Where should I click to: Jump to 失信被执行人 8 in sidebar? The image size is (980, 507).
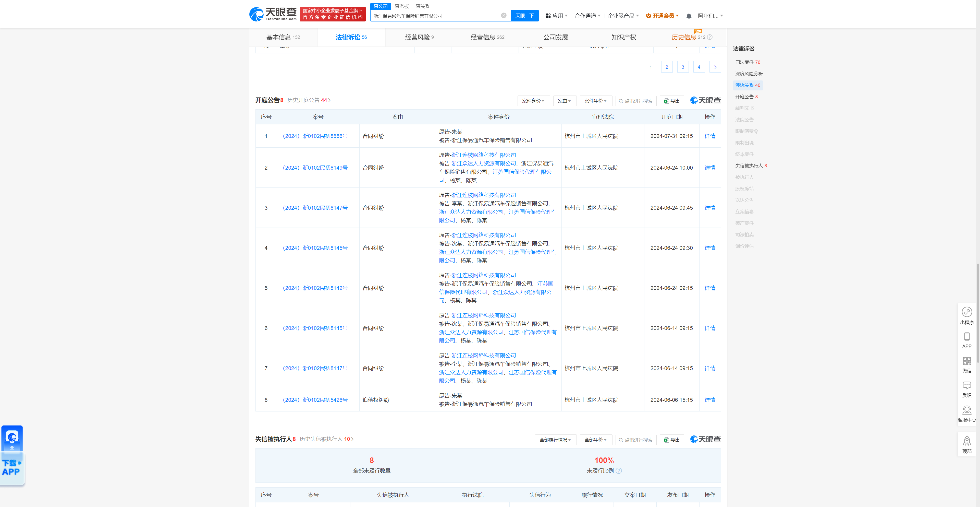pyautogui.click(x=751, y=166)
